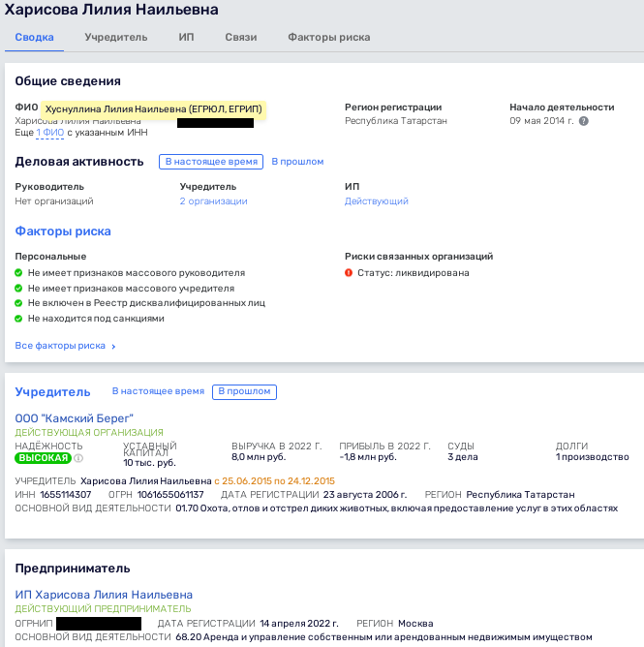Select 'В настоящее время' in Учредитель section

(x=158, y=391)
